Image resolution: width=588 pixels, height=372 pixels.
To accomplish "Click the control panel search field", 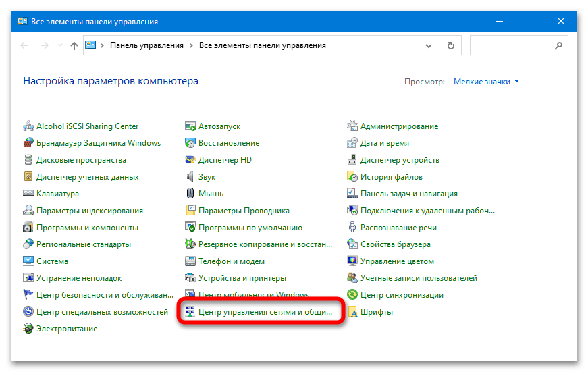I will coord(519,45).
